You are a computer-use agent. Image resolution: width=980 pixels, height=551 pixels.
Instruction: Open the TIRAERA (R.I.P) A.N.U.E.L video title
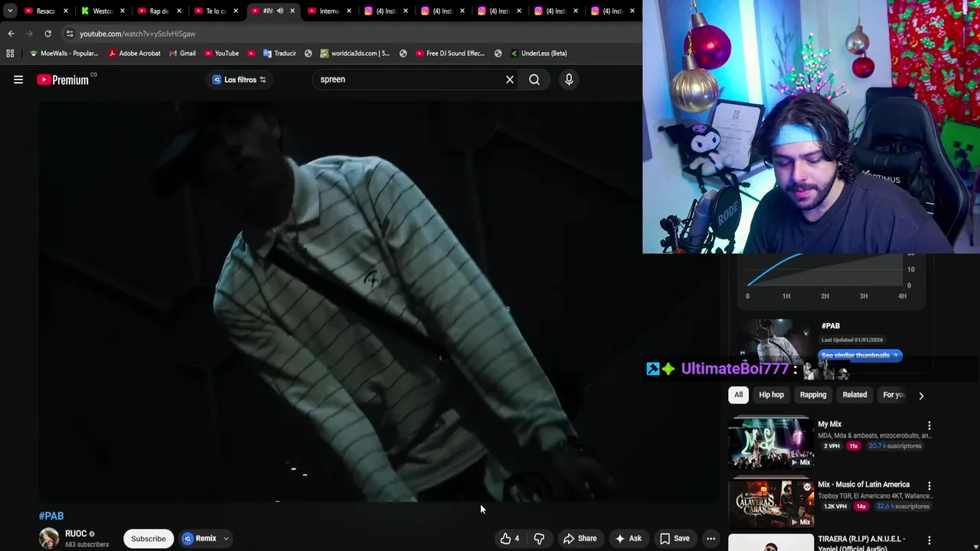pos(861,543)
